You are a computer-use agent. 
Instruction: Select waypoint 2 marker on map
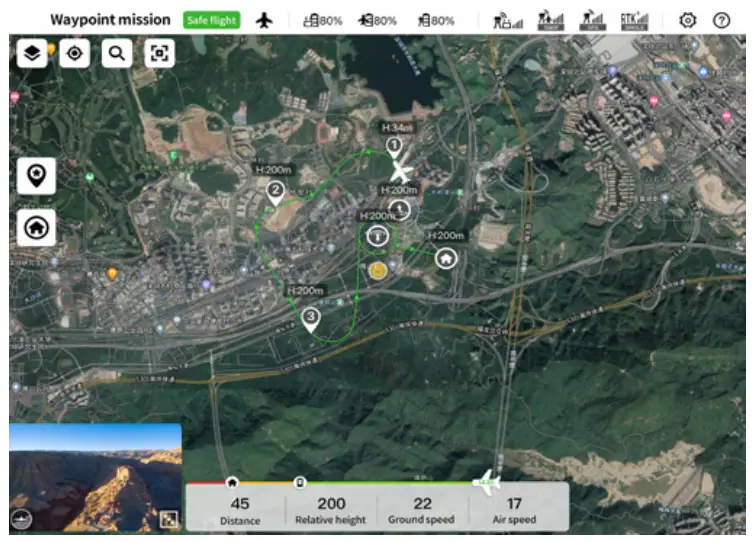click(275, 193)
